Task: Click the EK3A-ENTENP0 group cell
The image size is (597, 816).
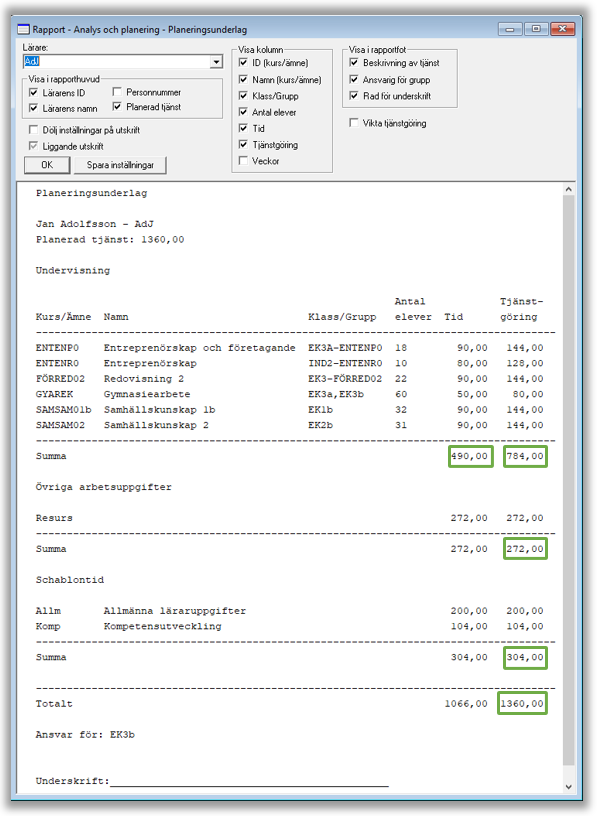Action: coord(345,348)
